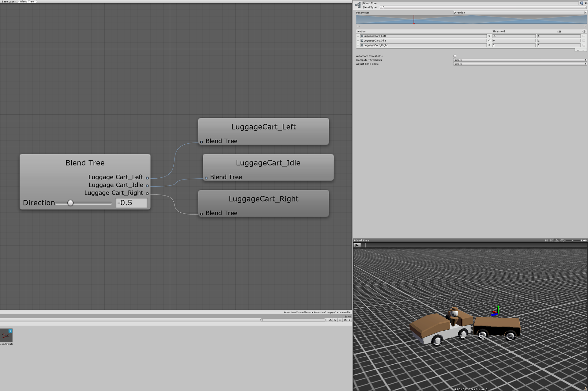Toggle mirror checkbox for LuggageCart_Left
The height and width of the screenshot is (391, 588).
[584, 36]
